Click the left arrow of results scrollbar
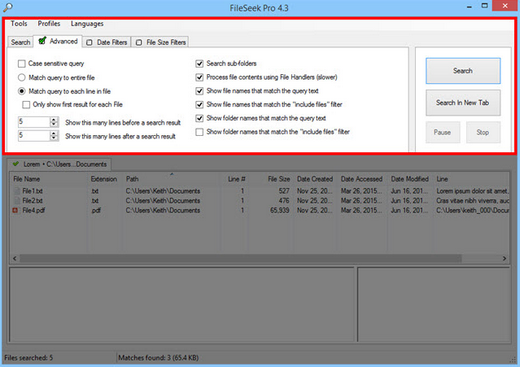Screen dimensions: 520x367 click(15, 258)
